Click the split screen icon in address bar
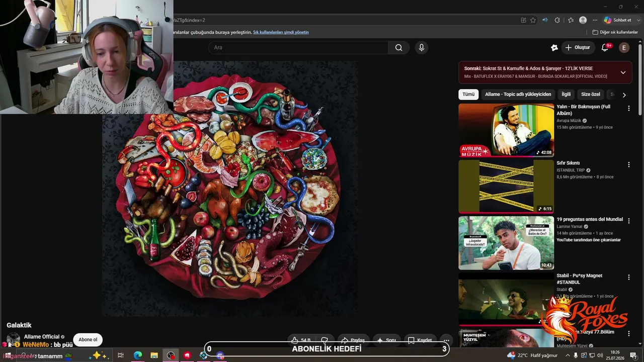Screen dimensions: 644x362 (x=524, y=20)
